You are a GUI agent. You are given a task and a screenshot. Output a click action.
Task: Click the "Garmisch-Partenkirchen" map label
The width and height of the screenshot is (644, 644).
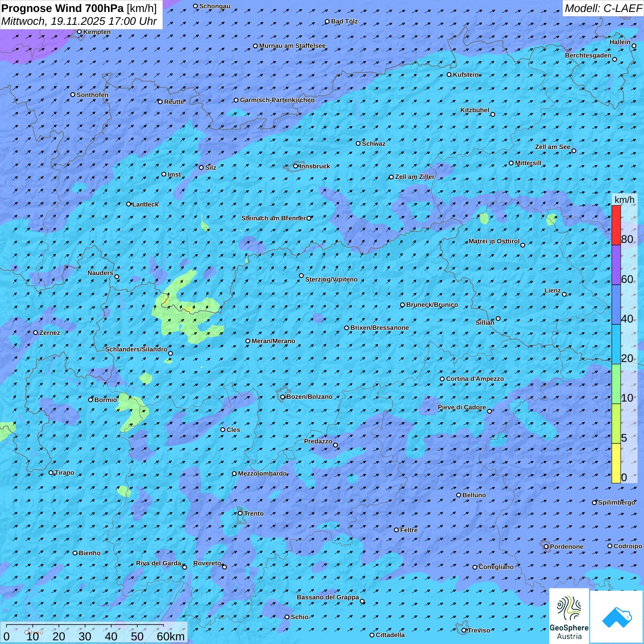(x=277, y=100)
